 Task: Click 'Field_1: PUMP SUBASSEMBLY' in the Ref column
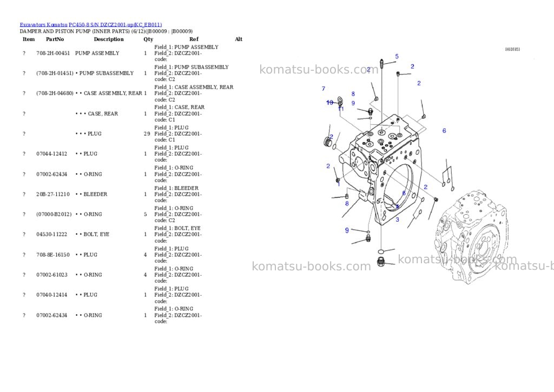tap(192, 67)
